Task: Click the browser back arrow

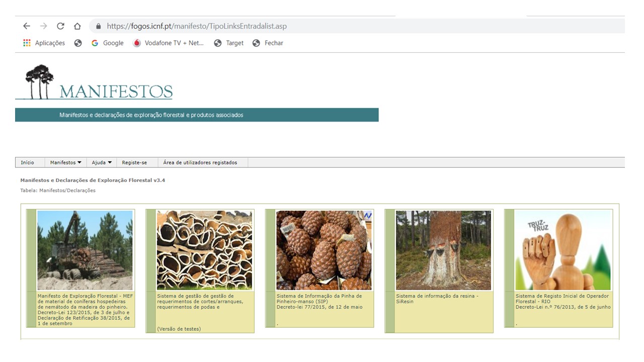Action: click(x=27, y=26)
